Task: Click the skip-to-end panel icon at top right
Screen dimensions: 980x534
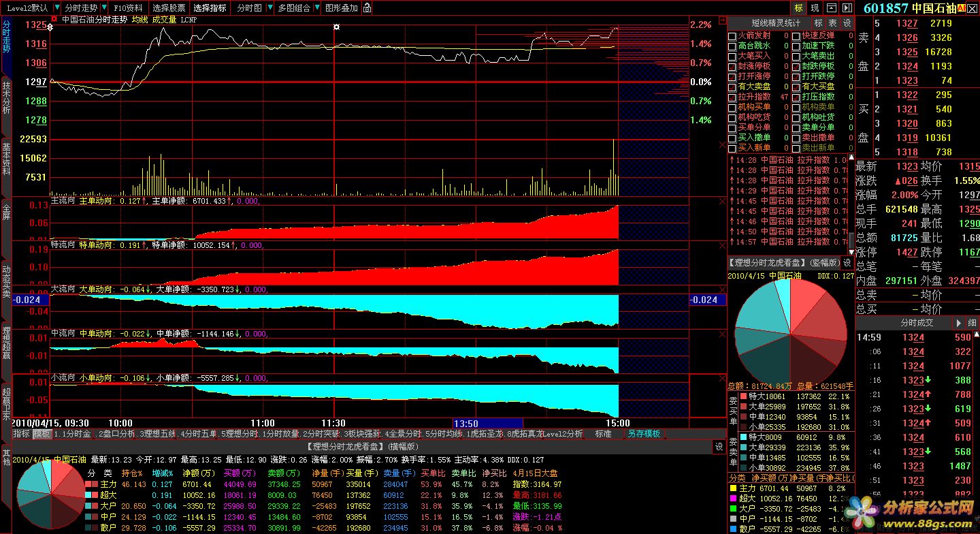Action: (847, 7)
